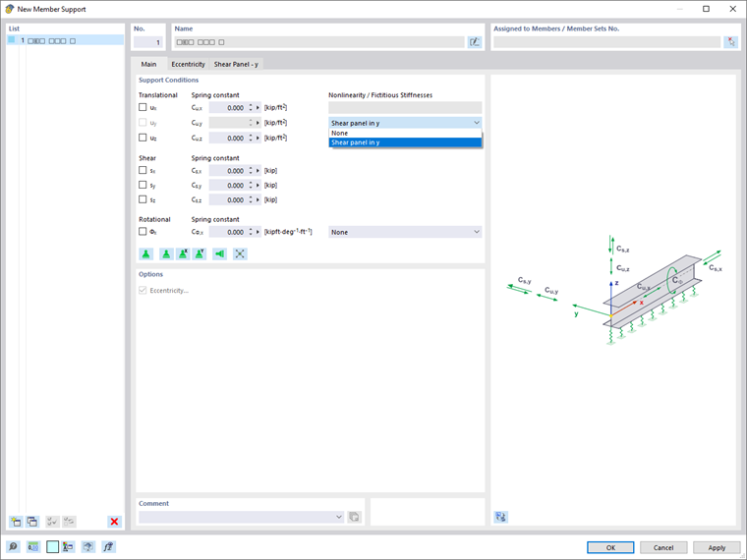Image resolution: width=747 pixels, height=560 pixels.
Task: Click the copy member support icon
Action: coord(32,522)
